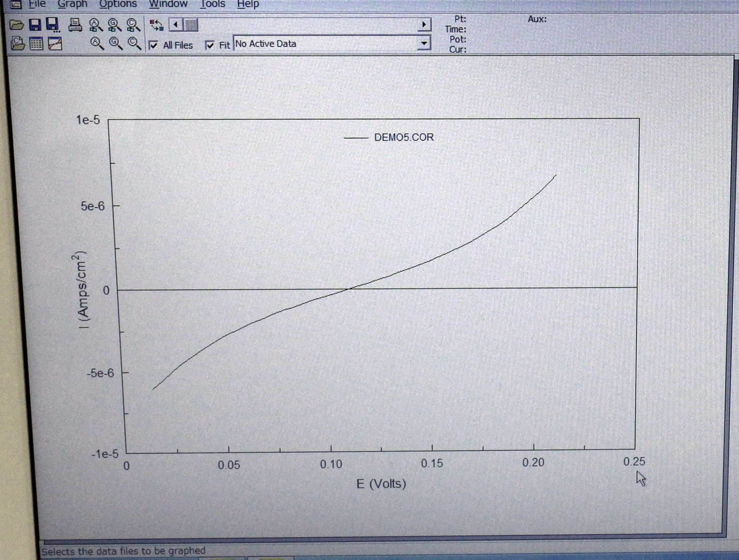Click the save-as disk icon with dots
This screenshot has width=739, height=560.
53,25
